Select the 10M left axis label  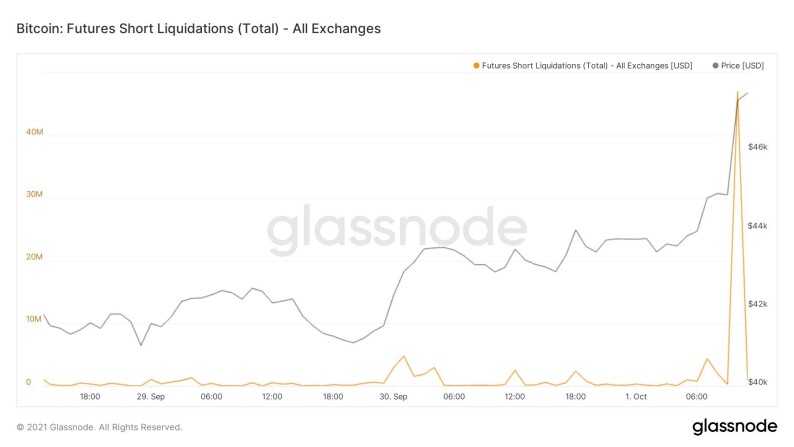click(x=34, y=319)
